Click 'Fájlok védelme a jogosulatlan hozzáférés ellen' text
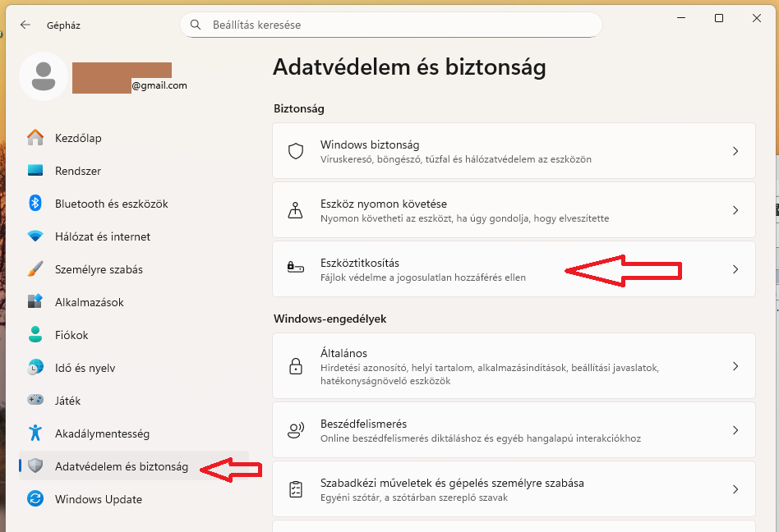779x532 pixels. coord(423,277)
